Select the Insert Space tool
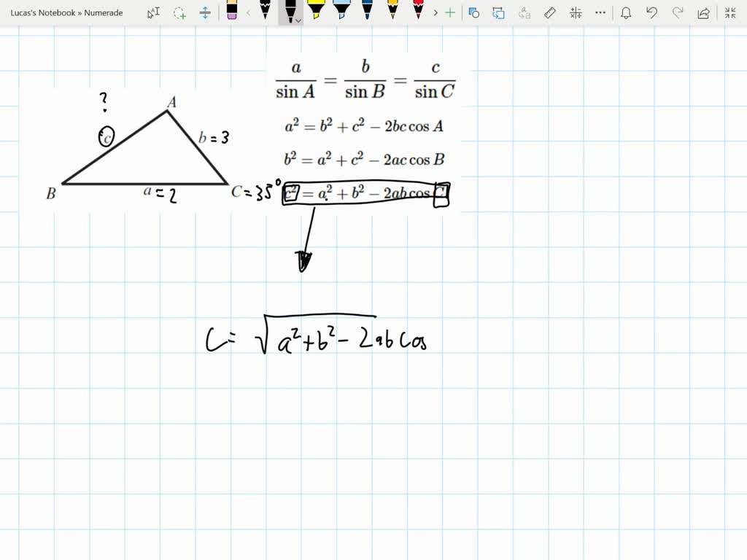Screen dimensions: 747x560 [206, 12]
